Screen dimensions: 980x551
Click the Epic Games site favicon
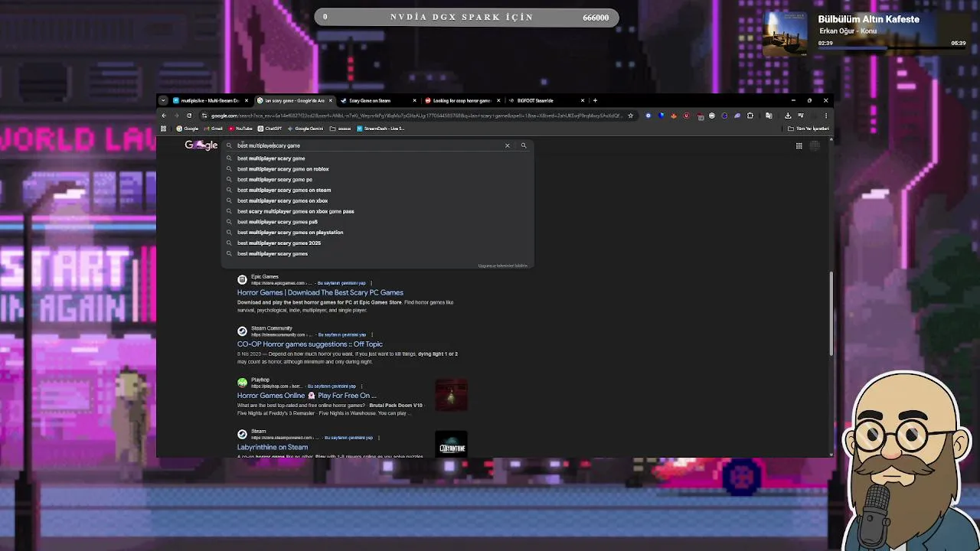coord(242,279)
